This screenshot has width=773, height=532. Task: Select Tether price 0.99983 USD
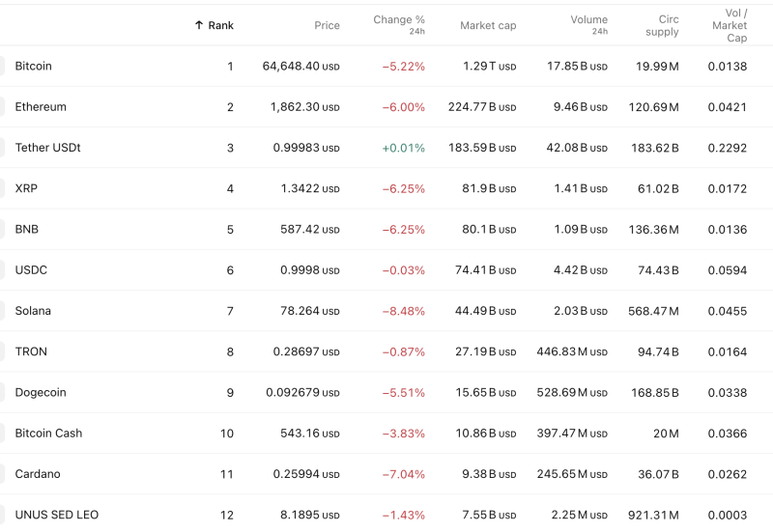(x=306, y=148)
